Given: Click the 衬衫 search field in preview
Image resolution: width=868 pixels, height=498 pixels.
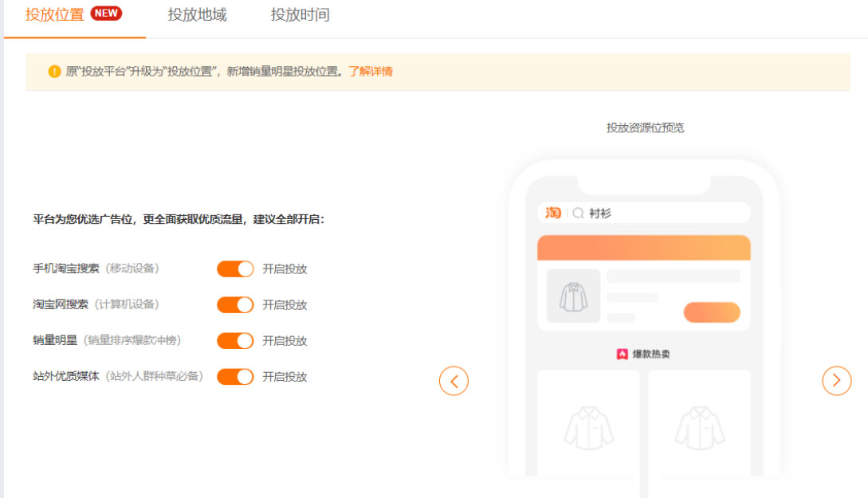Looking at the screenshot, I should [654, 213].
